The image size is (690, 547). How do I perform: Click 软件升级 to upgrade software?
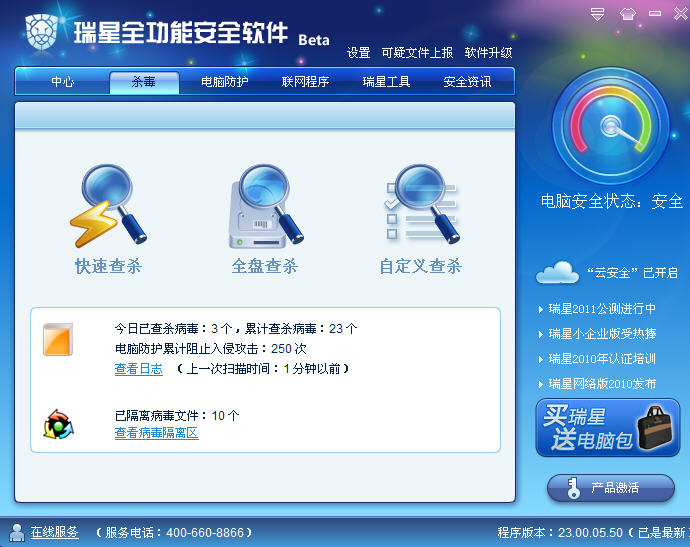point(488,53)
